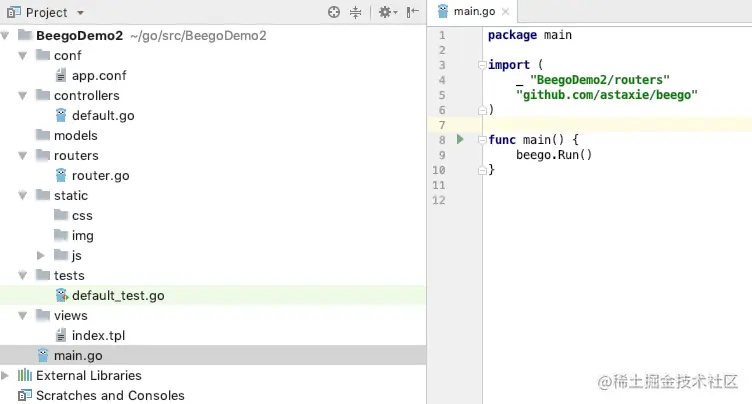The height and width of the screenshot is (404, 752).
Task: Click the tests folder icon
Action: [x=43, y=275]
